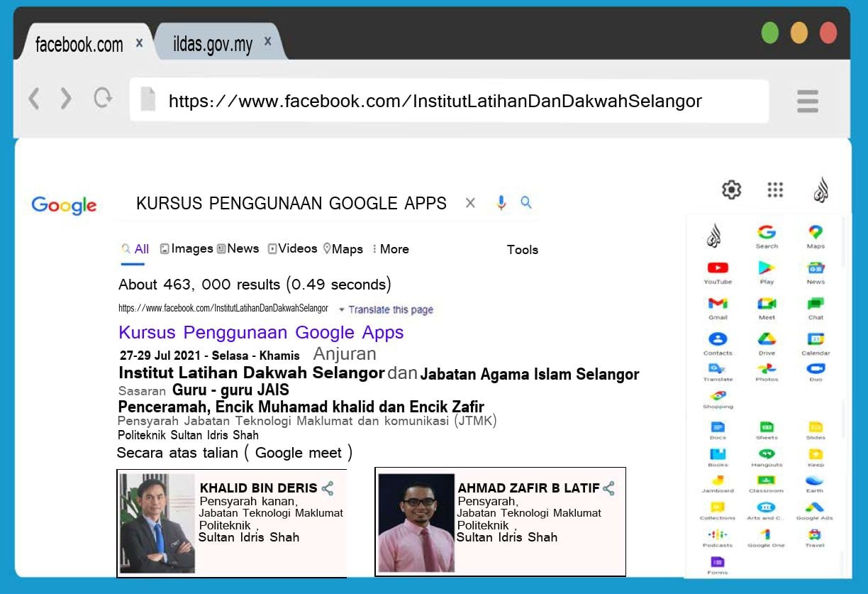Expand Translate this page dropdown
This screenshot has height=594, width=868.
pyautogui.click(x=386, y=309)
